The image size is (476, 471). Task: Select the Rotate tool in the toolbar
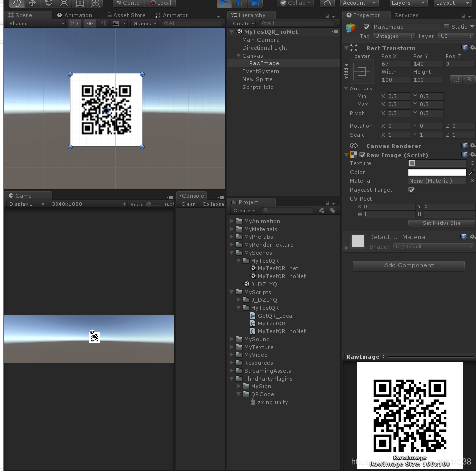click(48, 4)
